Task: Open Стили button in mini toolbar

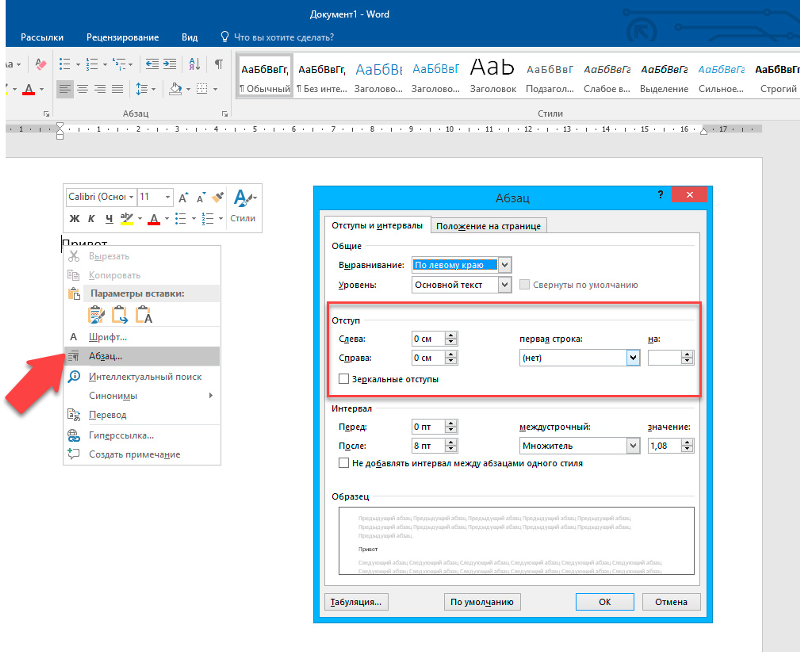Action: pos(243,205)
